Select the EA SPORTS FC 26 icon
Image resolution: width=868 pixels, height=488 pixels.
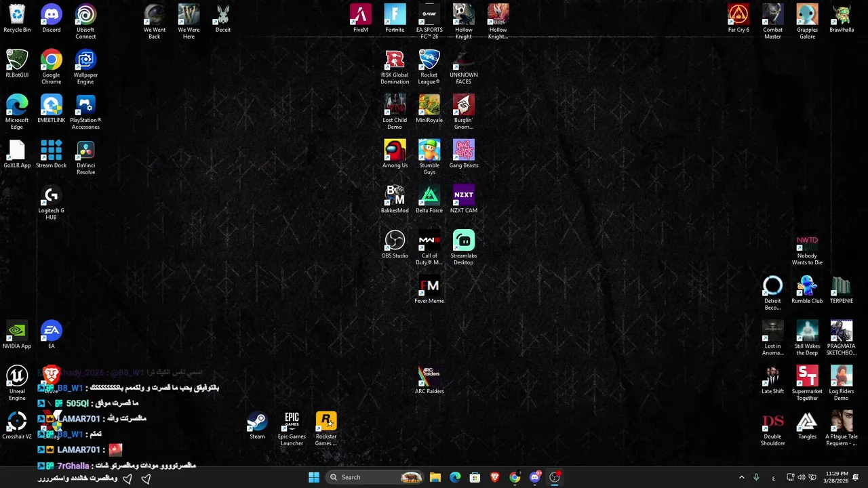pyautogui.click(x=429, y=22)
